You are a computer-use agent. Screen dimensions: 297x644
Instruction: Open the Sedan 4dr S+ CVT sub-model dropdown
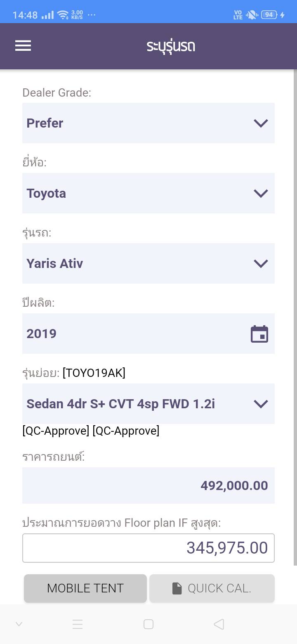click(148, 404)
